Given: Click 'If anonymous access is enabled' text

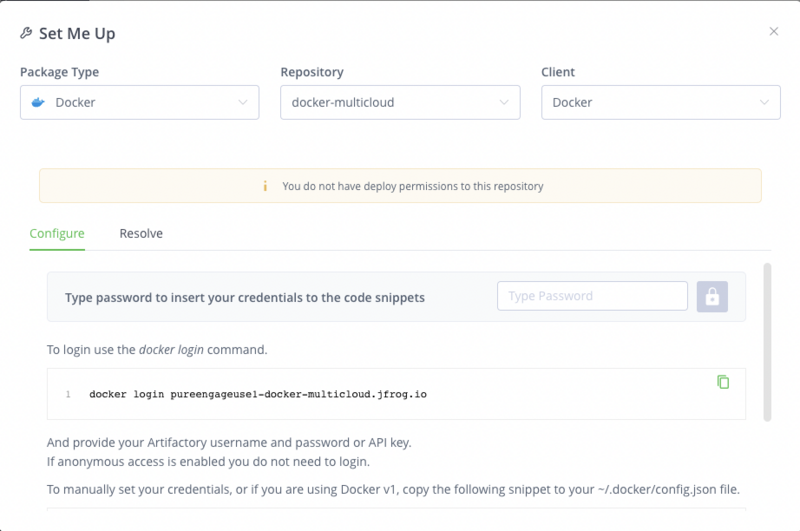Looking at the screenshot, I should tap(208, 462).
